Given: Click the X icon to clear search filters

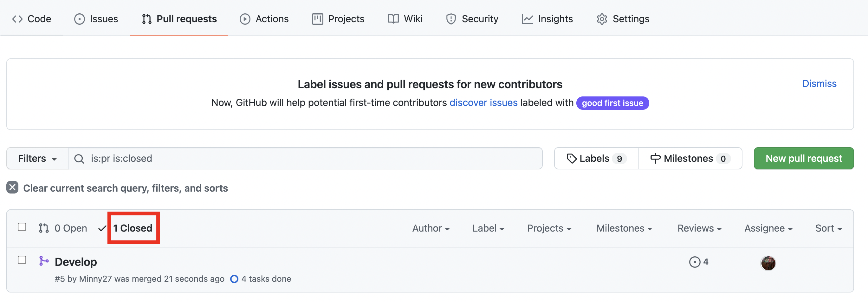Looking at the screenshot, I should tap(12, 187).
